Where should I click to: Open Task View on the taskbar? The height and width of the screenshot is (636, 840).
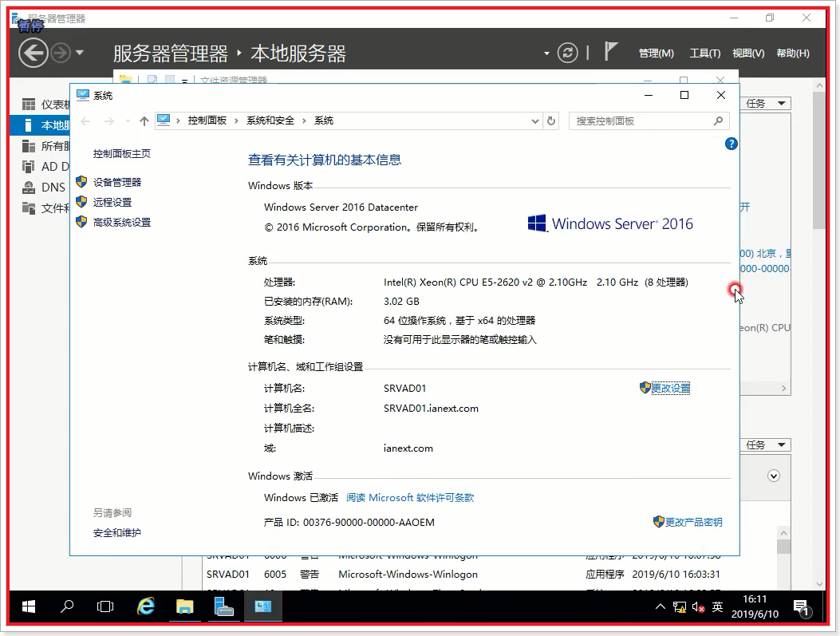coord(105,606)
